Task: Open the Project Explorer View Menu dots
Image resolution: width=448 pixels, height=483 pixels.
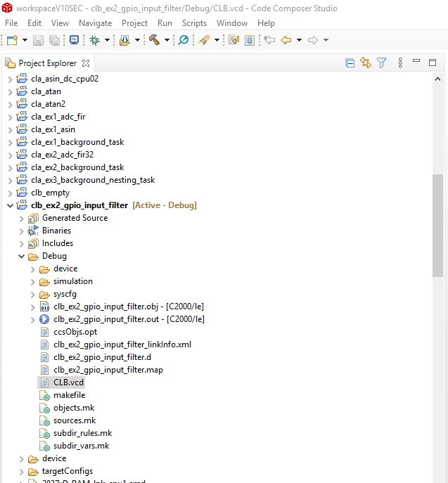Action: tap(400, 63)
